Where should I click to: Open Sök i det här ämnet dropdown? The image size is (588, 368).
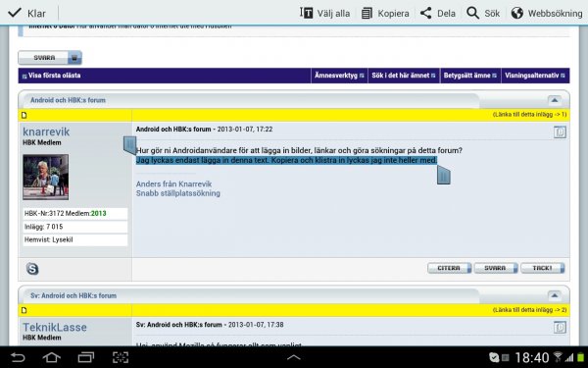pyautogui.click(x=404, y=76)
